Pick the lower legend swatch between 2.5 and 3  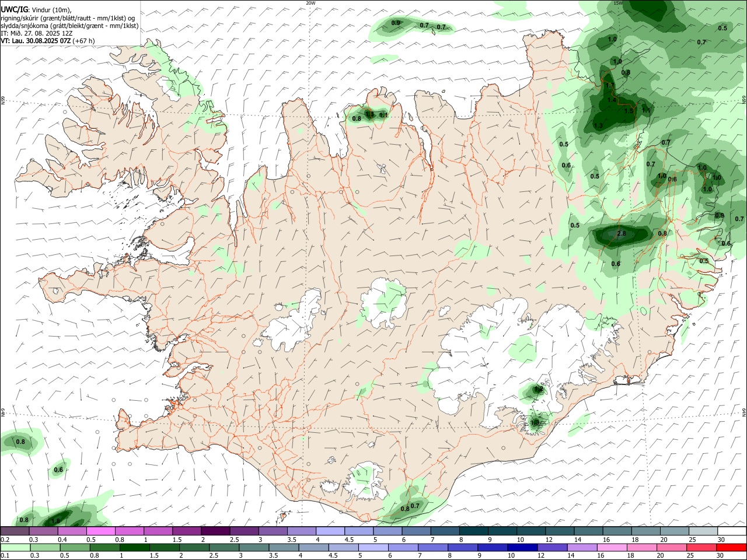coord(224,547)
